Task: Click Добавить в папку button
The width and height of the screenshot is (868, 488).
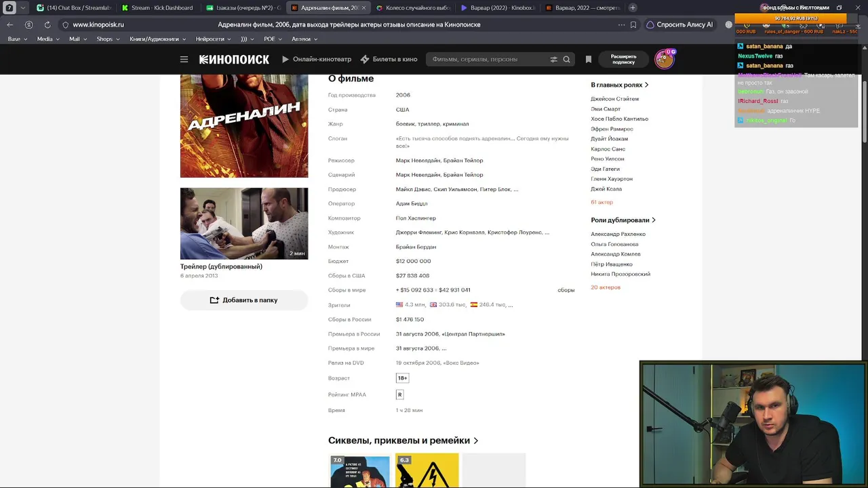Action: click(244, 300)
